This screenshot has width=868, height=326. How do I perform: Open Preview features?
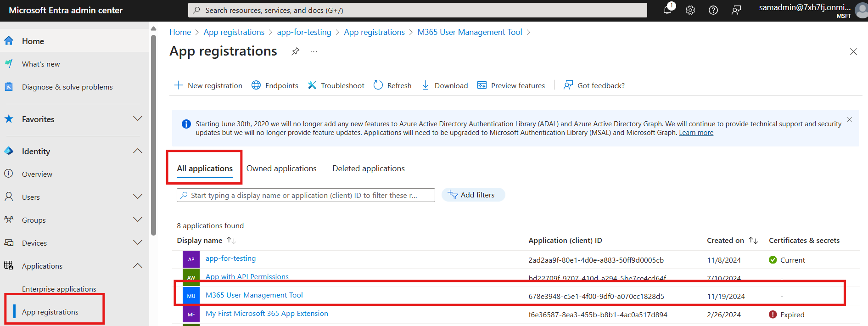[x=511, y=85]
